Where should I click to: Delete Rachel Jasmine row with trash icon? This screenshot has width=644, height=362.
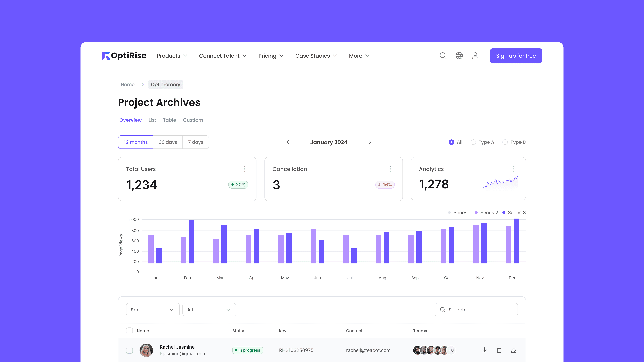[x=499, y=350]
